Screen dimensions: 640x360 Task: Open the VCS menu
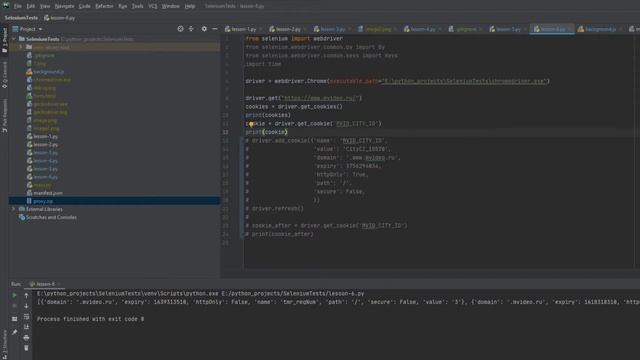click(x=153, y=6)
